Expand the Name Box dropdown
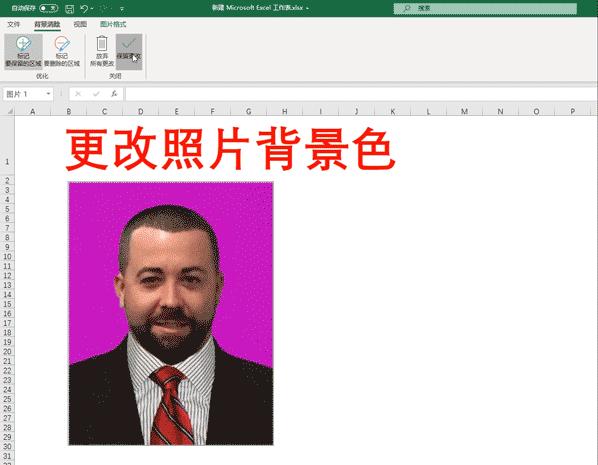Screen dimensions: 598x465 click(x=48, y=94)
